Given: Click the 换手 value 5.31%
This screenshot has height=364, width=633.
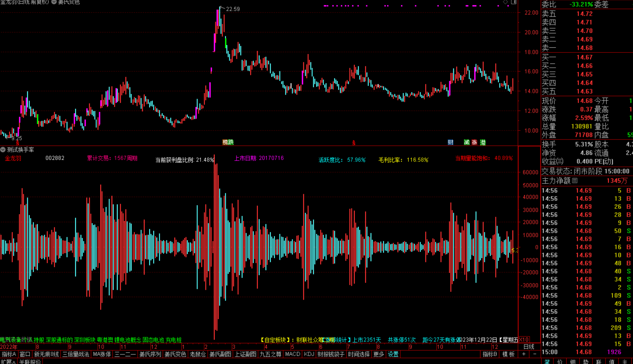Looking at the screenshot, I should coord(584,144).
